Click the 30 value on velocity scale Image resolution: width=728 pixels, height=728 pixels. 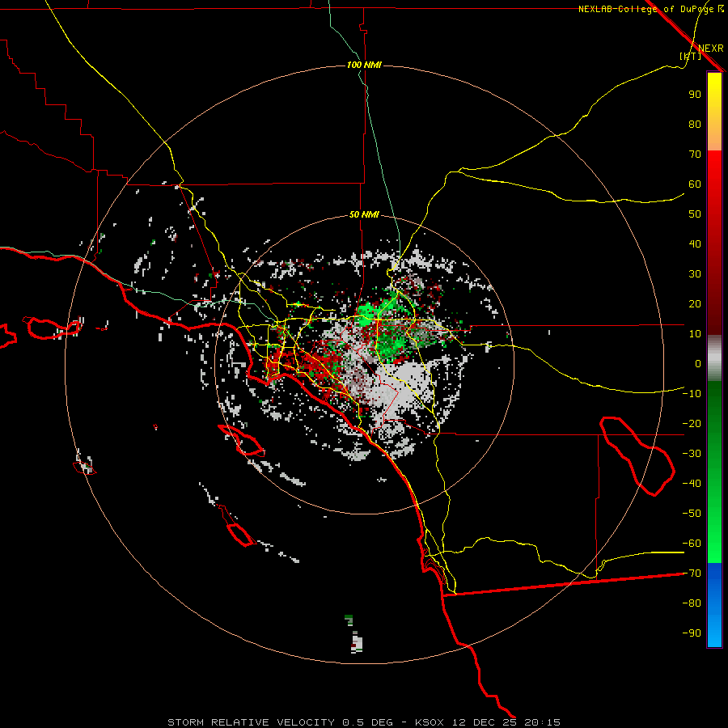(x=695, y=274)
